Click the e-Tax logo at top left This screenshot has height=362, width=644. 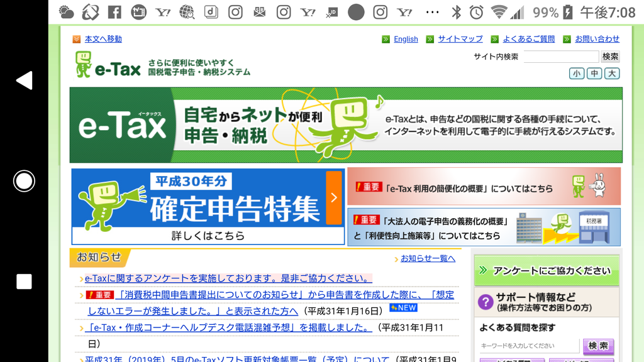[x=108, y=65]
